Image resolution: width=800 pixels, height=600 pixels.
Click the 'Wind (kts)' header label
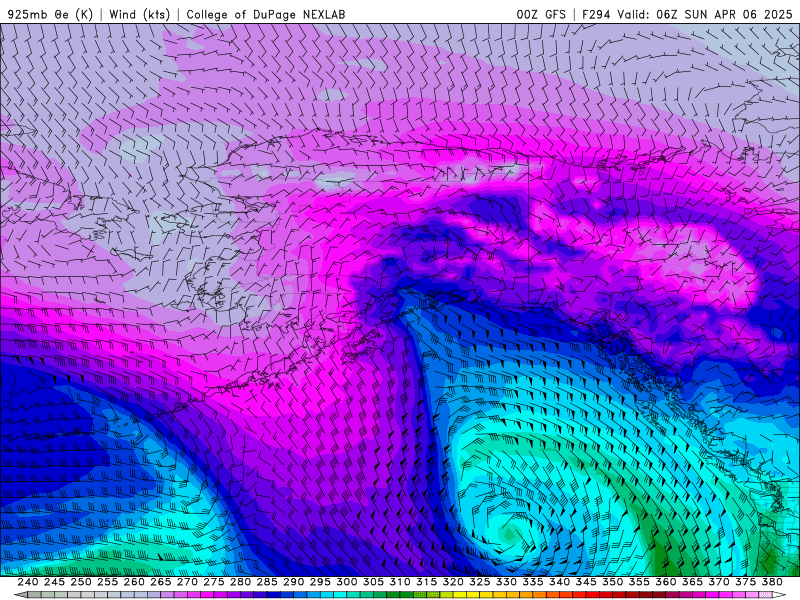[139, 14]
